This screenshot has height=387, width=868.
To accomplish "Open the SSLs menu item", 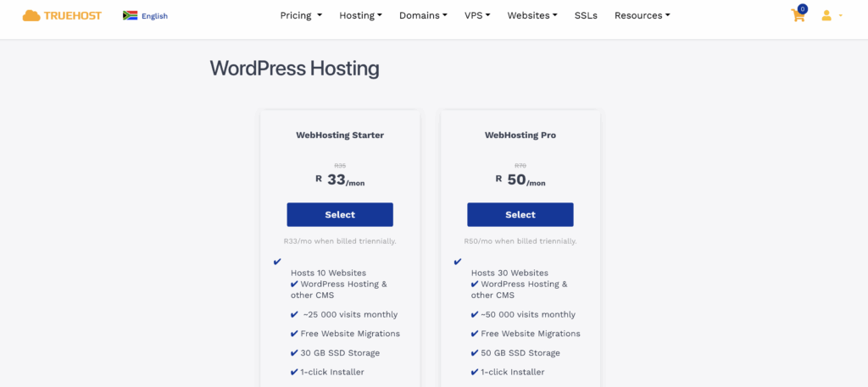I will click(x=586, y=15).
